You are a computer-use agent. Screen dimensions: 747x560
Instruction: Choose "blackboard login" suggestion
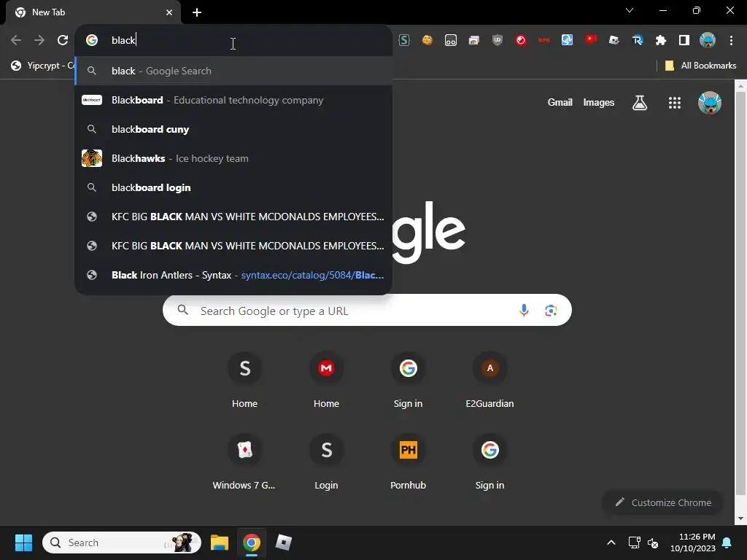[x=233, y=187]
